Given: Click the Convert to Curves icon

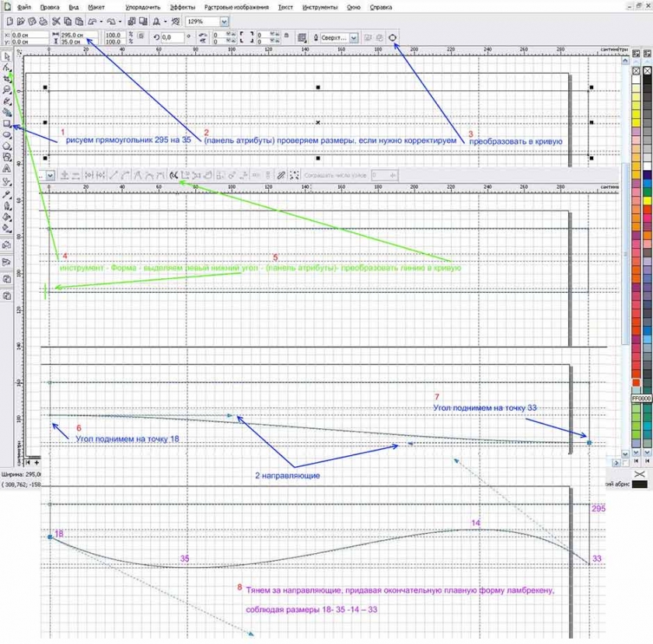Looking at the screenshot, I should point(393,37).
